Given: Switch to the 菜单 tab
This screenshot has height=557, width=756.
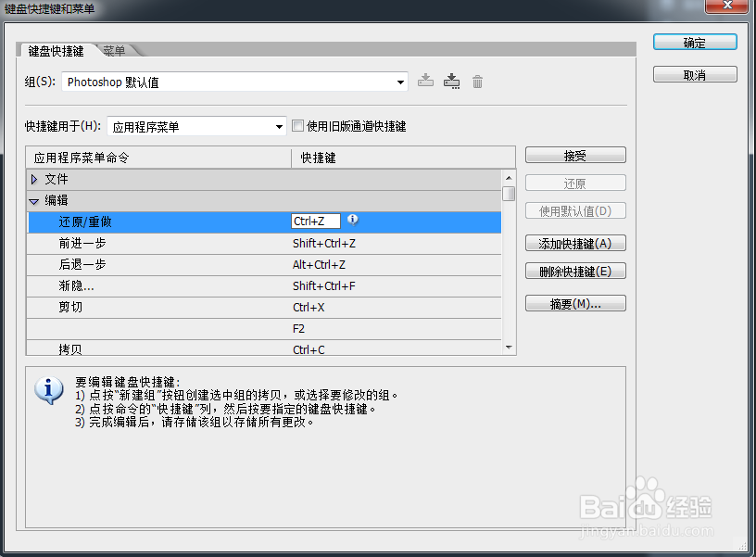Looking at the screenshot, I should pos(114,51).
